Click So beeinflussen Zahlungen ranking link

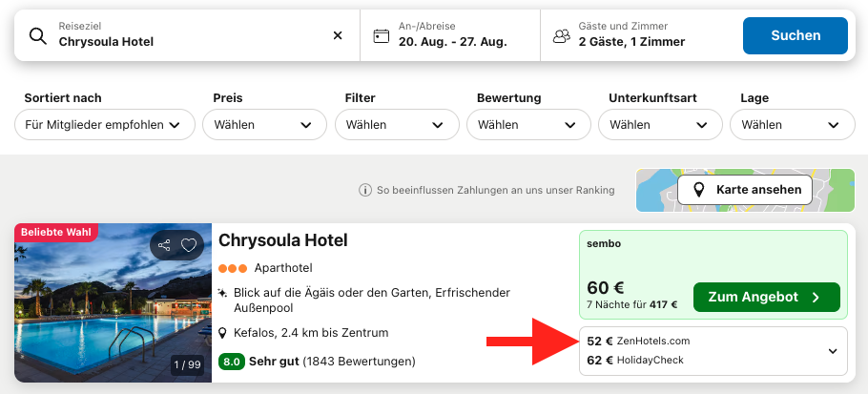coord(495,191)
